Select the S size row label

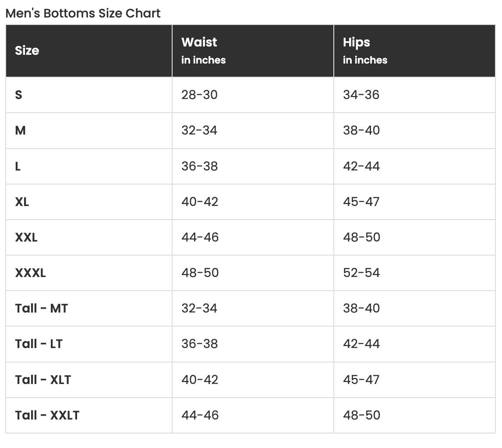pyautogui.click(x=19, y=95)
